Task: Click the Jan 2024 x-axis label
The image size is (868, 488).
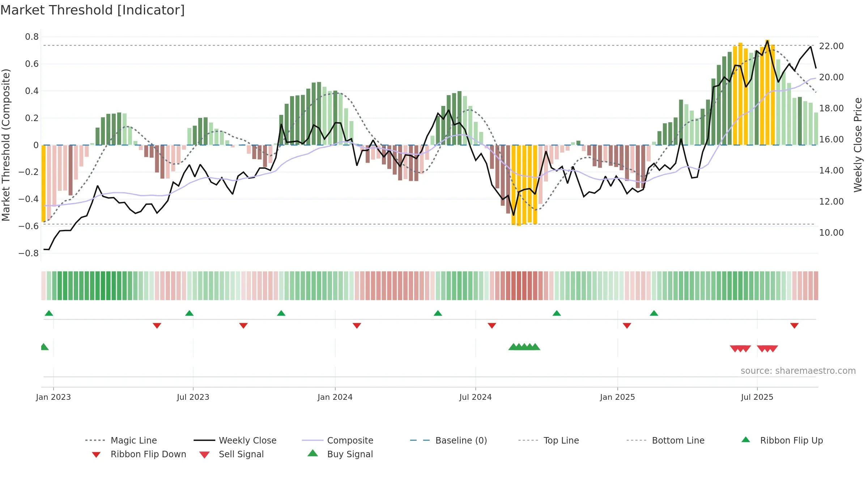Action: pyautogui.click(x=335, y=397)
